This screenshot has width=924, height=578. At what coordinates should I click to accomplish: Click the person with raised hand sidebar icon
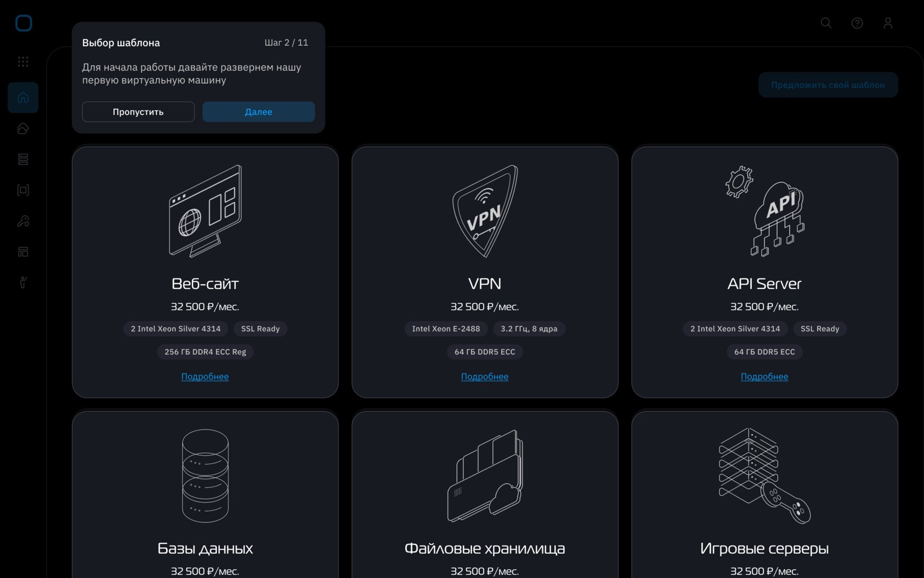pyautogui.click(x=23, y=282)
